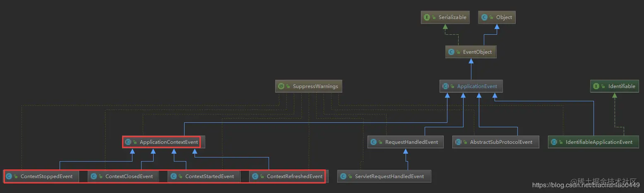
Task: Select the ApplicationEvent node
Action: click(471, 86)
